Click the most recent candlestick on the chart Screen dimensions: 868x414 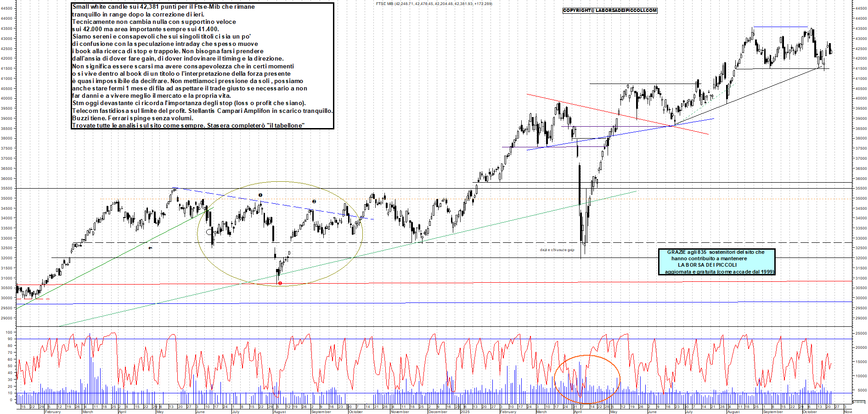tap(831, 51)
